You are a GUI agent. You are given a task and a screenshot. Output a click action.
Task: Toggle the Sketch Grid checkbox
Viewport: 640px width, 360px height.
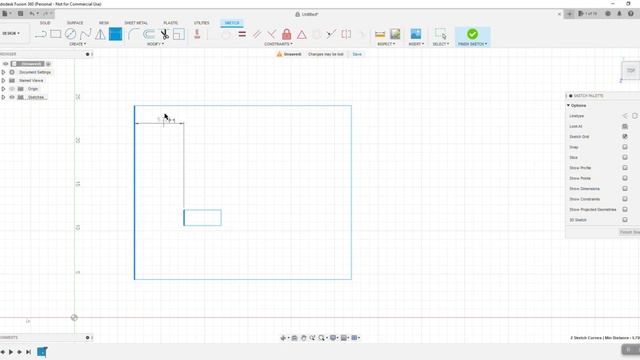(x=625, y=136)
